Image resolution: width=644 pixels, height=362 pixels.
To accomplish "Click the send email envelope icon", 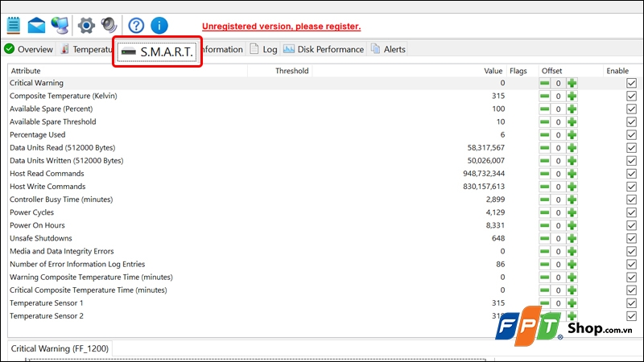I will coord(36,26).
